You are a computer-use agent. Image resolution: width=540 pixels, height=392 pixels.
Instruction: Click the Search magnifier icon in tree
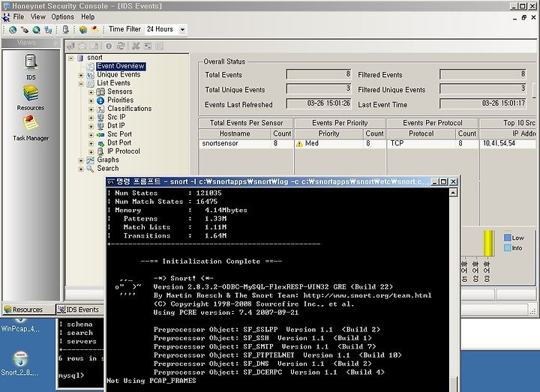[x=90, y=169]
